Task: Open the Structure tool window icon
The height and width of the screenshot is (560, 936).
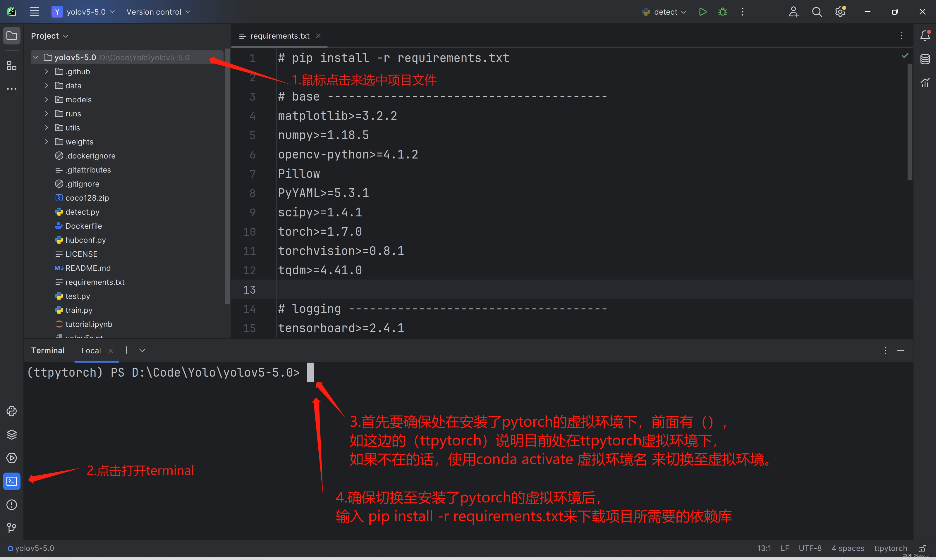Action: (12, 66)
